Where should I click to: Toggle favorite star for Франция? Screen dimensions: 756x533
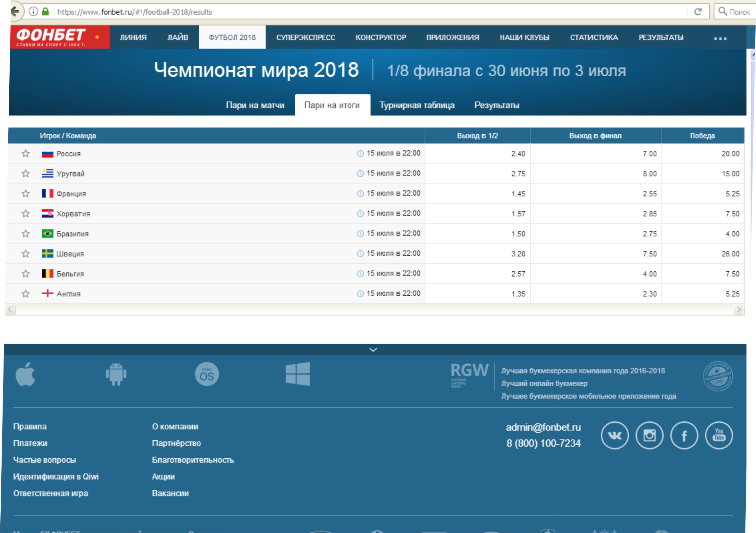coord(26,193)
